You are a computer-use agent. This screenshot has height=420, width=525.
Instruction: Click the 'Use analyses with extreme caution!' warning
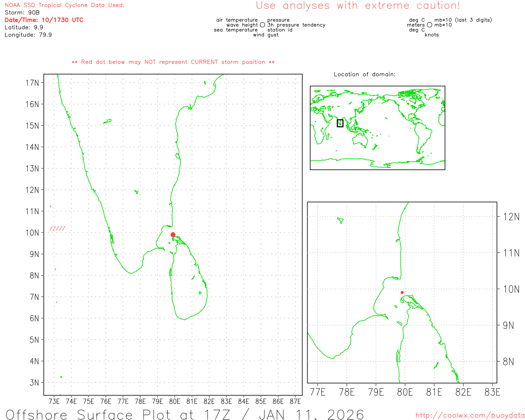point(358,6)
